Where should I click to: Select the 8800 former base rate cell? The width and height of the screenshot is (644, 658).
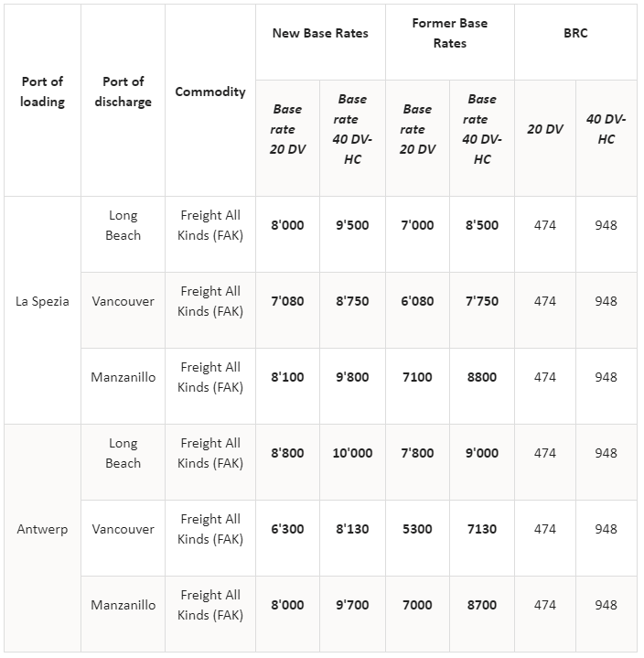[482, 377]
